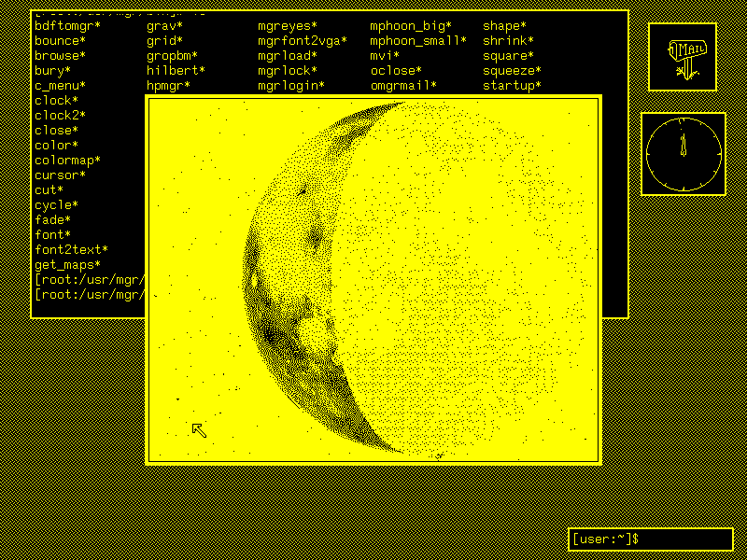This screenshot has width=747, height=560.
Task: Select get_maps* in the left column
Action: [x=67, y=265]
